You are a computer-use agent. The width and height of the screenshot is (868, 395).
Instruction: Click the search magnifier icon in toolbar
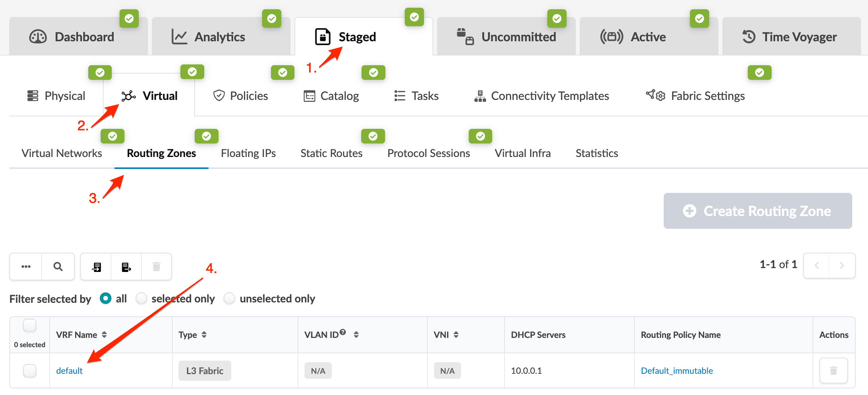click(x=58, y=267)
